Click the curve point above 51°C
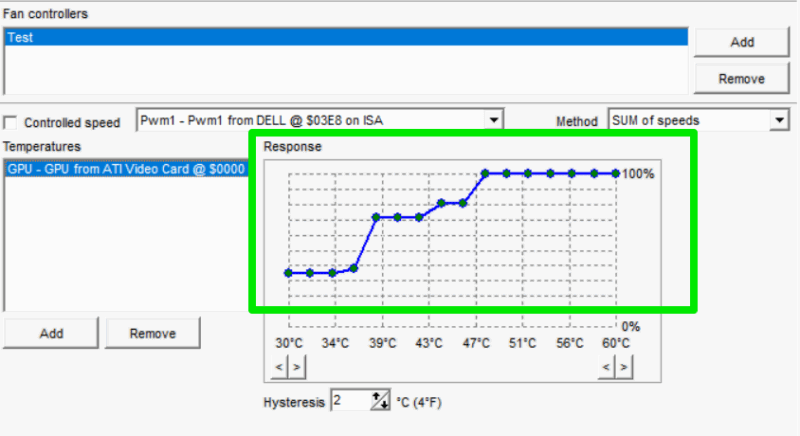Viewport: 800px width, 436px height. pyautogui.click(x=528, y=173)
